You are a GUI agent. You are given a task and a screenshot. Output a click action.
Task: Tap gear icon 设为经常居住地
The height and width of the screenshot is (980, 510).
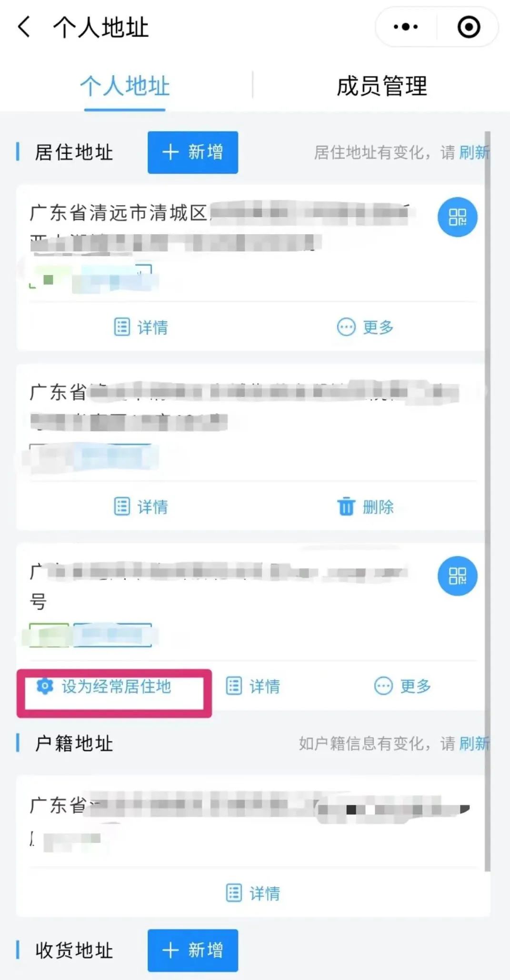coord(45,686)
